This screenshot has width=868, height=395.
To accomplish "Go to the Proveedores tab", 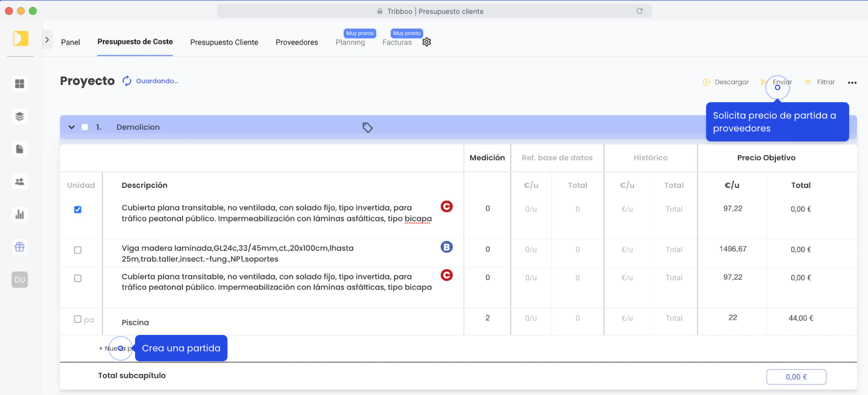I will (x=297, y=42).
